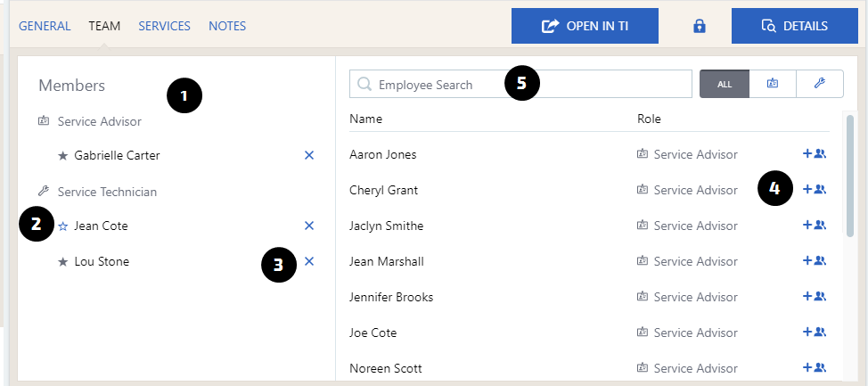The height and width of the screenshot is (386, 868).
Task: Add Aaron Jones to the team
Action: [x=815, y=154]
